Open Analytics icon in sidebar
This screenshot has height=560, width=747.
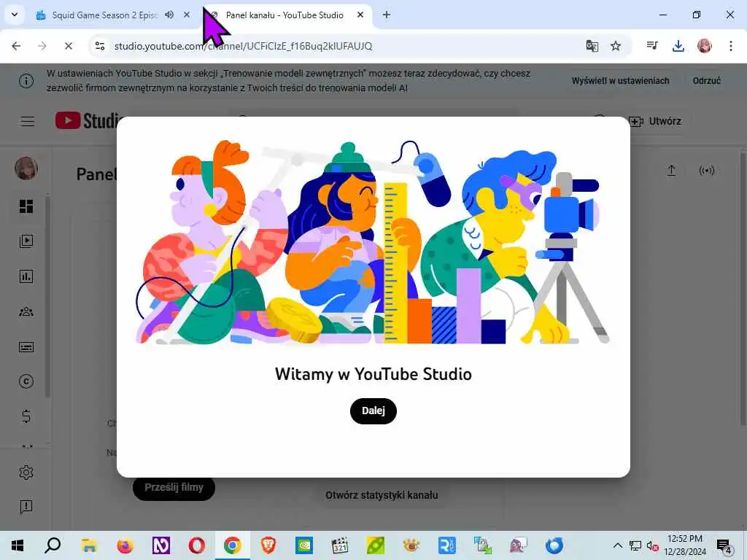point(26,276)
